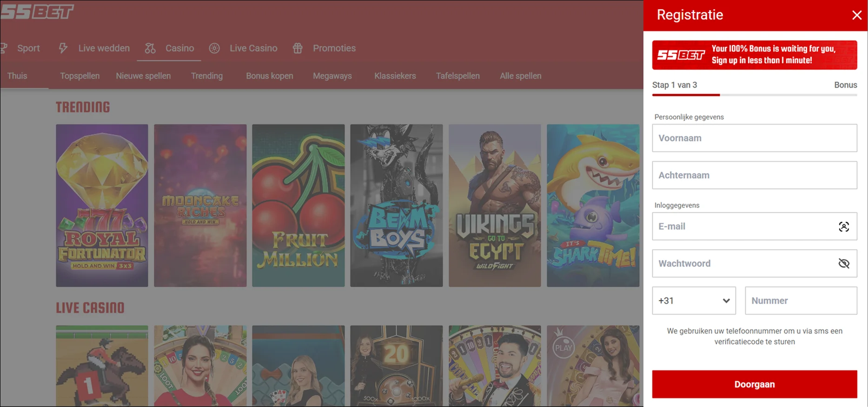
Task: Select the Megaways tab
Action: [x=332, y=76]
